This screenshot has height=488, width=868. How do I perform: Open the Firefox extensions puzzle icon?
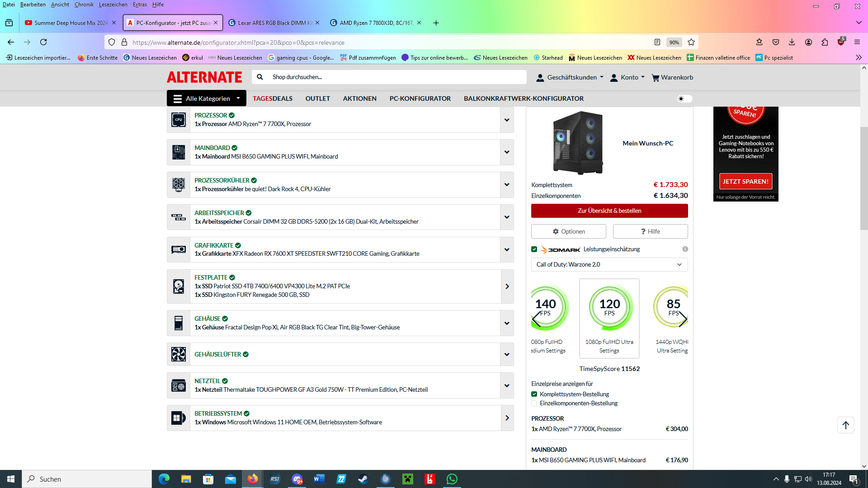pos(825,42)
